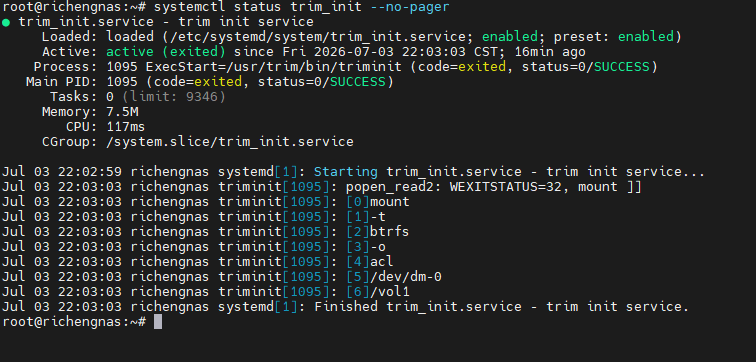Screen dimensions: 756x362
Task: Click the CPU value 117ms
Action: (126, 127)
